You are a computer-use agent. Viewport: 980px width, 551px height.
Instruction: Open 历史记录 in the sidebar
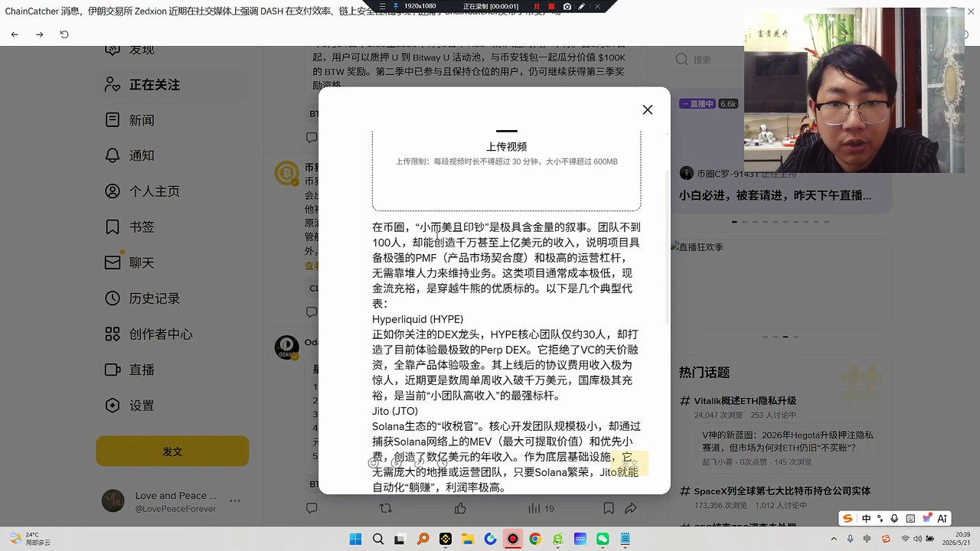click(172, 298)
